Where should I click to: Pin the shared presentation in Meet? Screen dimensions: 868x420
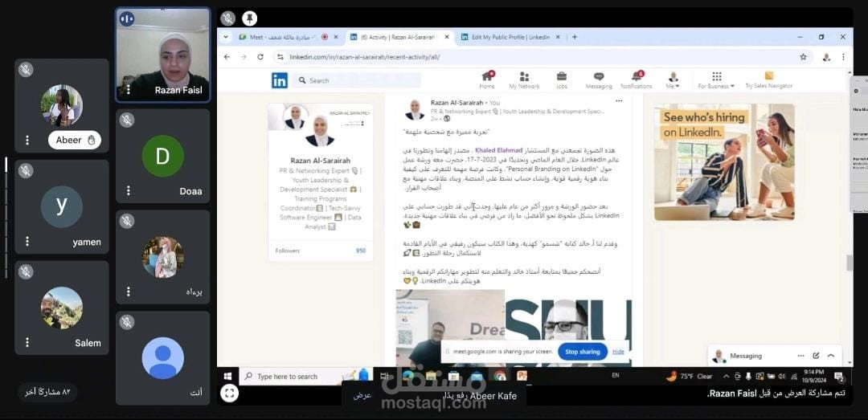tap(249, 18)
